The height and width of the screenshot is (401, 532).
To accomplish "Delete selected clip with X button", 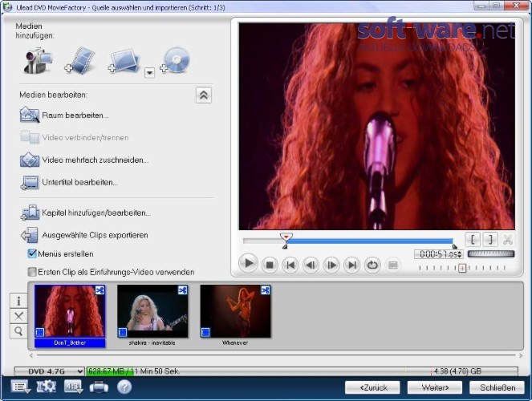I will tap(18, 316).
